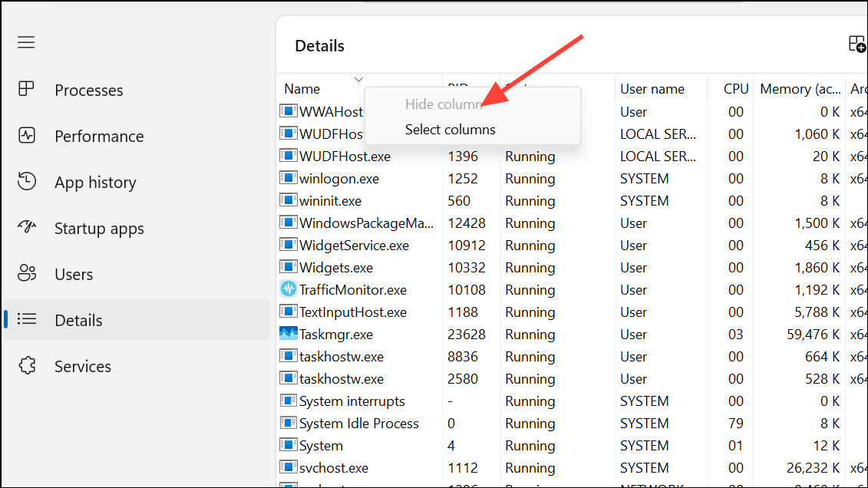Click the Services puzzle-piece icon
This screenshot has height=488, width=868.
point(27,365)
